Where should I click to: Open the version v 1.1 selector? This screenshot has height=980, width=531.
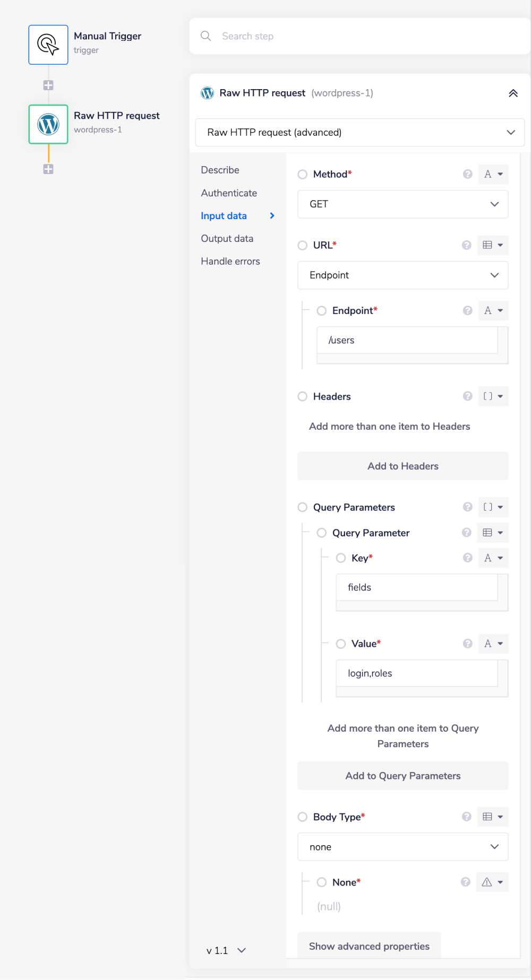[x=226, y=950]
